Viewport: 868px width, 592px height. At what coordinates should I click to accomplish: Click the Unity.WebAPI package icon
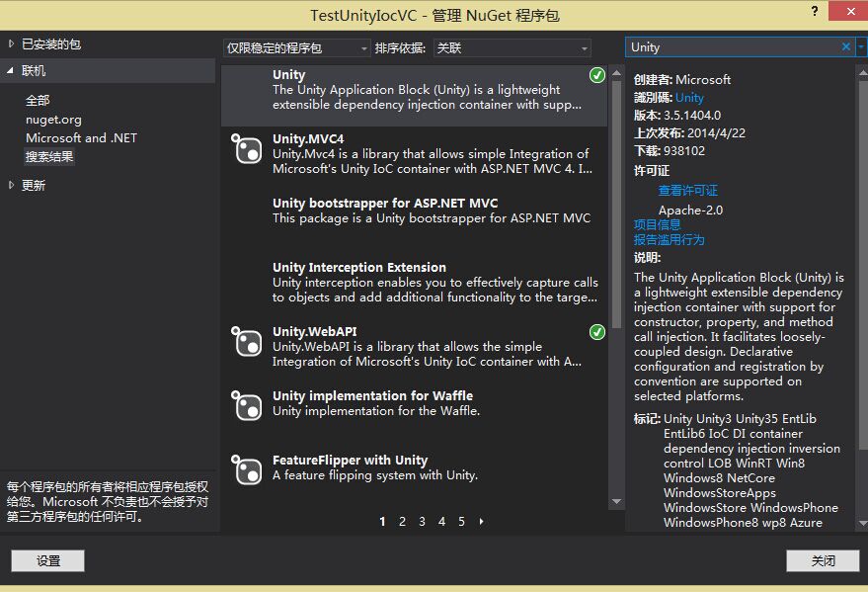click(x=246, y=342)
